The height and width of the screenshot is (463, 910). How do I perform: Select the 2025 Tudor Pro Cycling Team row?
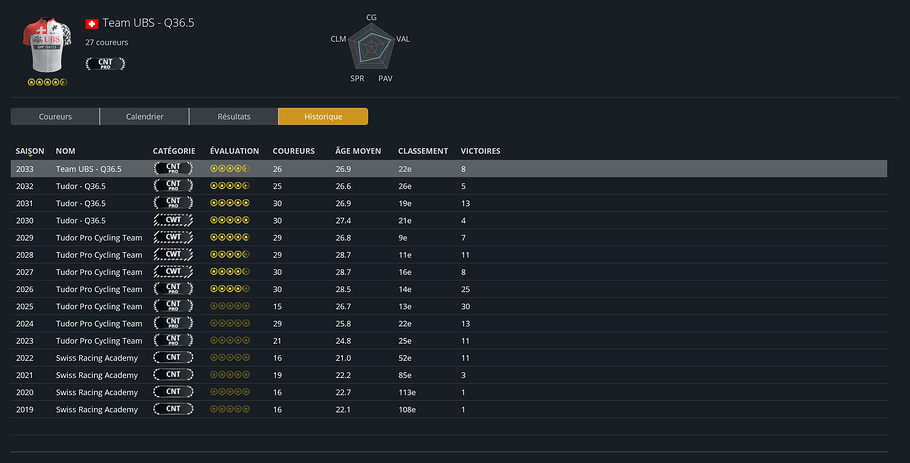coord(449,306)
